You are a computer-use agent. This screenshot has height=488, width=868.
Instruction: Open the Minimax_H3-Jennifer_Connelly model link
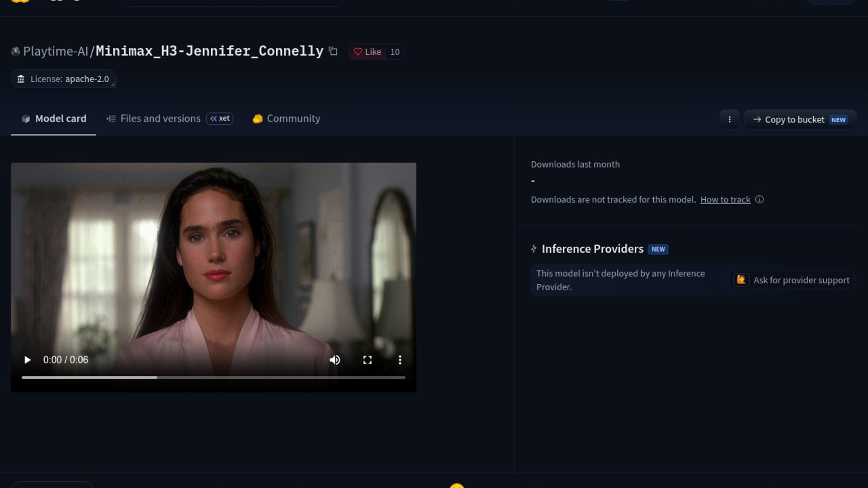tap(210, 51)
